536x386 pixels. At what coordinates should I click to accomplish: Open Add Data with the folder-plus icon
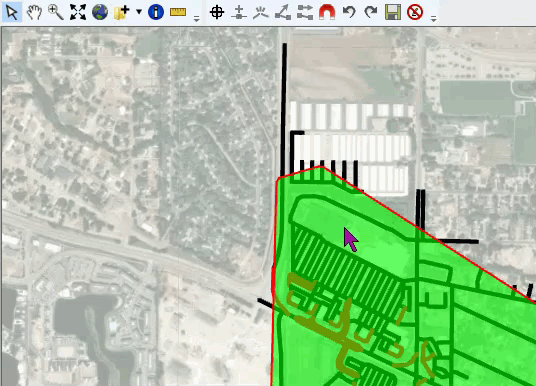click(122, 12)
